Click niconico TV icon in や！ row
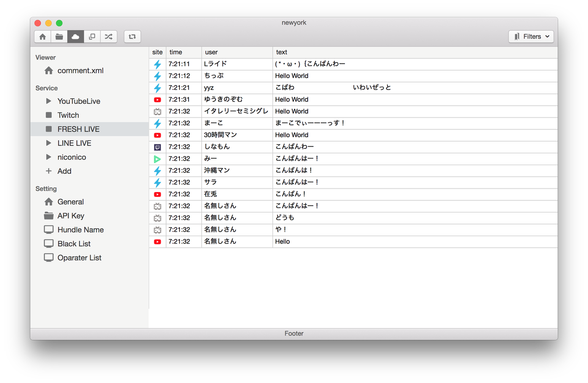The image size is (588, 383). (x=157, y=230)
